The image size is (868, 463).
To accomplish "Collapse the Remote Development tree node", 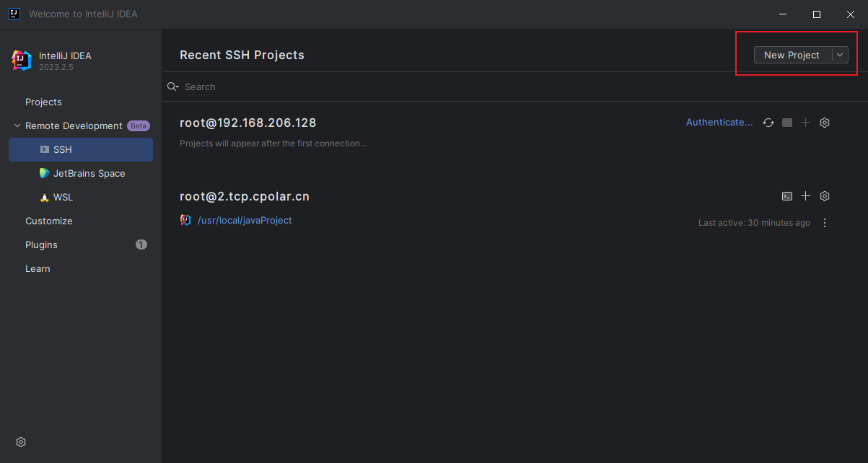I will pos(17,125).
